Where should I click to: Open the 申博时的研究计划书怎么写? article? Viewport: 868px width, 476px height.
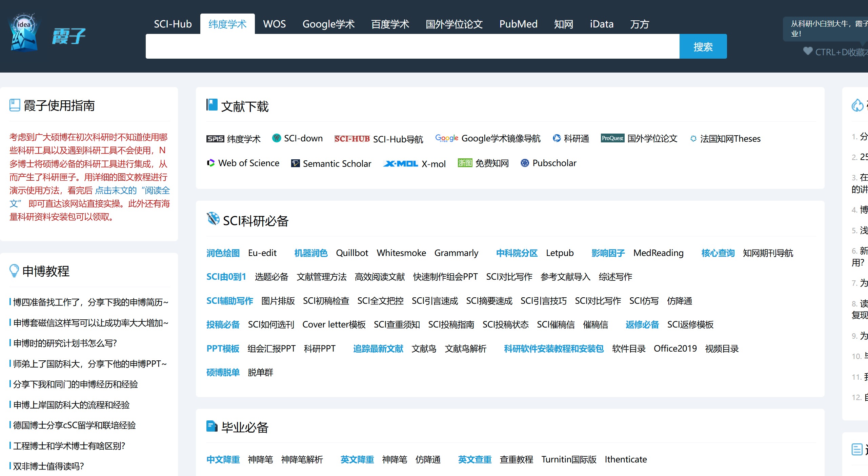click(x=65, y=343)
